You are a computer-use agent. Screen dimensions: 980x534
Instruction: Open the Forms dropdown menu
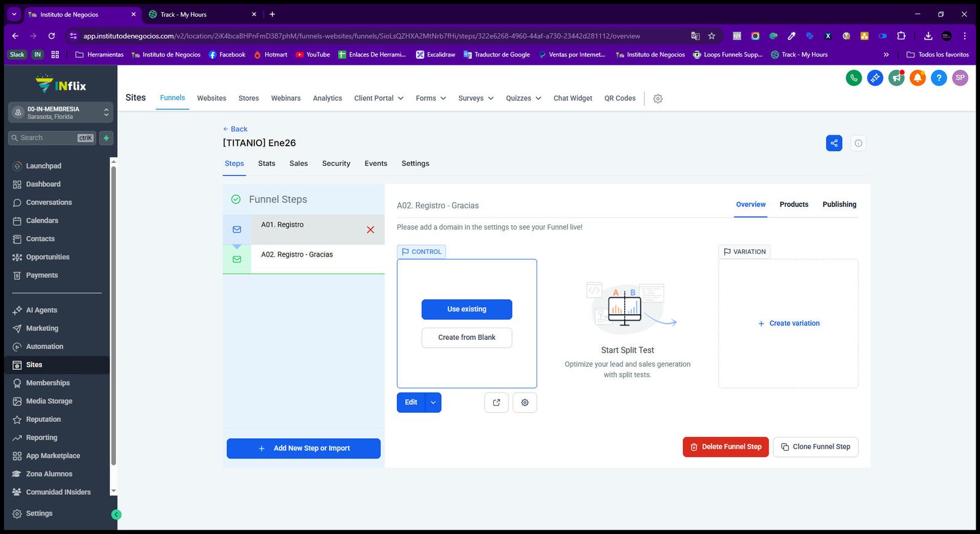pos(431,98)
